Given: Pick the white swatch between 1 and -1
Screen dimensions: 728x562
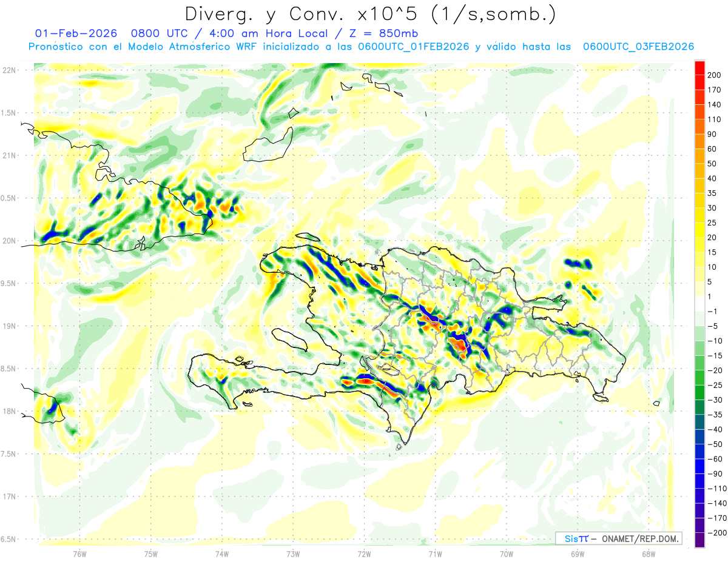Looking at the screenshot, I should click(x=700, y=304).
